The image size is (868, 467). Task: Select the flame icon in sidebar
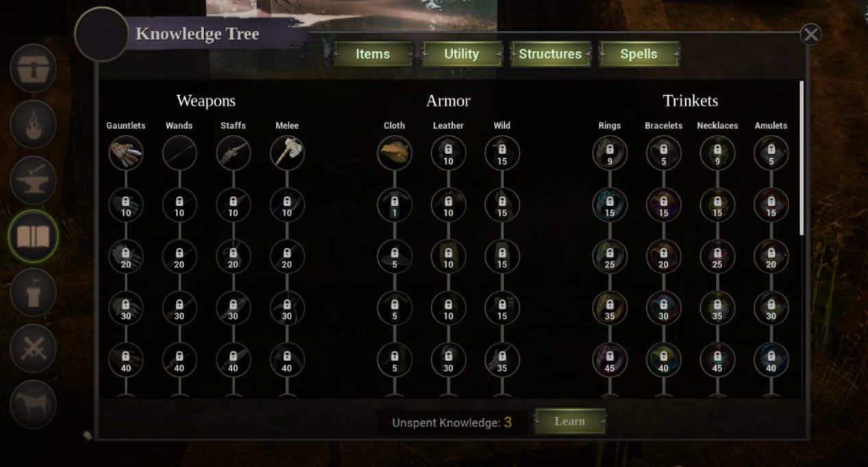tap(33, 125)
